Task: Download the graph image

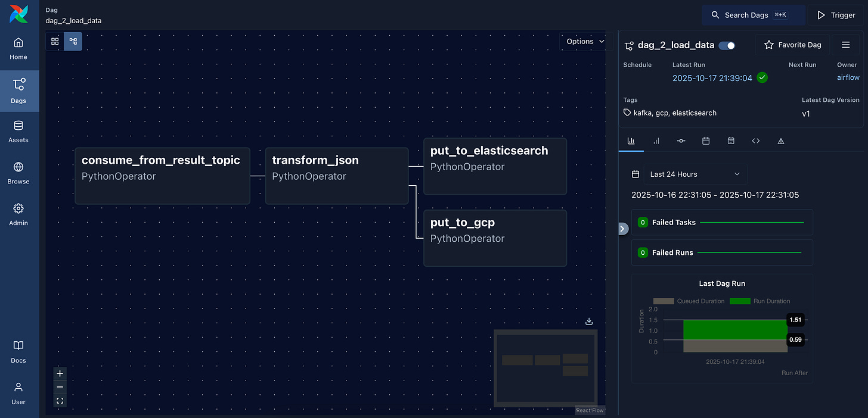Action: point(589,321)
